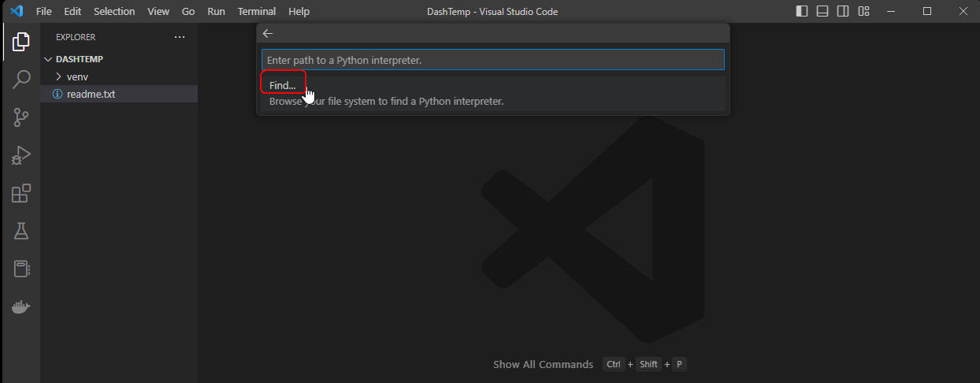Maximize the Visual Studio Code window

click(x=927, y=11)
